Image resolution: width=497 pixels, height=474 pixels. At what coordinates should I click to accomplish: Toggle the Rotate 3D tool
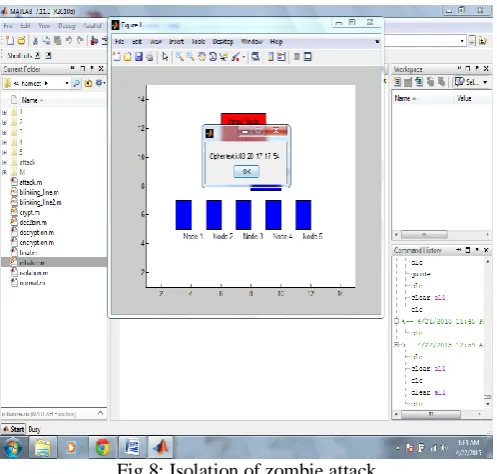213,57
